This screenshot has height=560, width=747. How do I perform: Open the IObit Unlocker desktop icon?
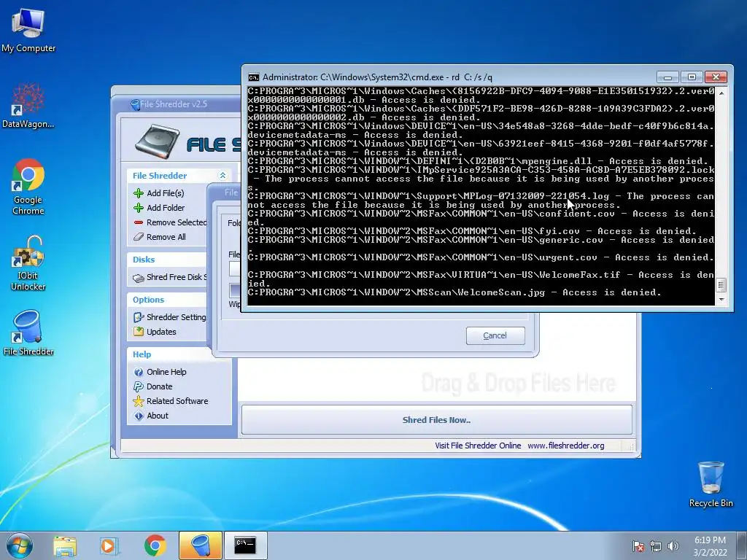(28, 262)
